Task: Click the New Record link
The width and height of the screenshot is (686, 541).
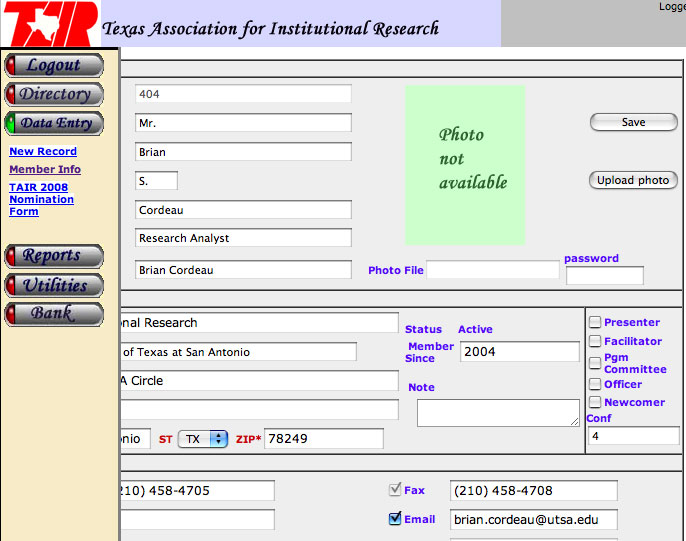Action: pos(43,151)
